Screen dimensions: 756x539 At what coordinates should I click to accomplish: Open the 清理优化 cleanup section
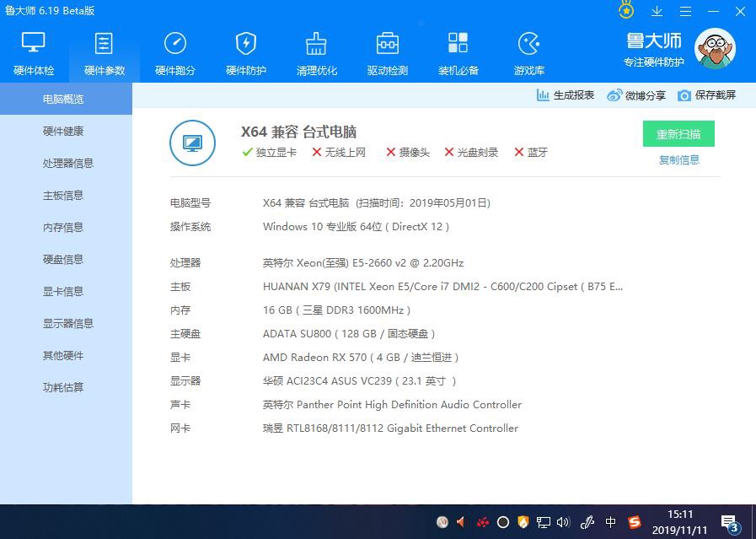tap(317, 54)
